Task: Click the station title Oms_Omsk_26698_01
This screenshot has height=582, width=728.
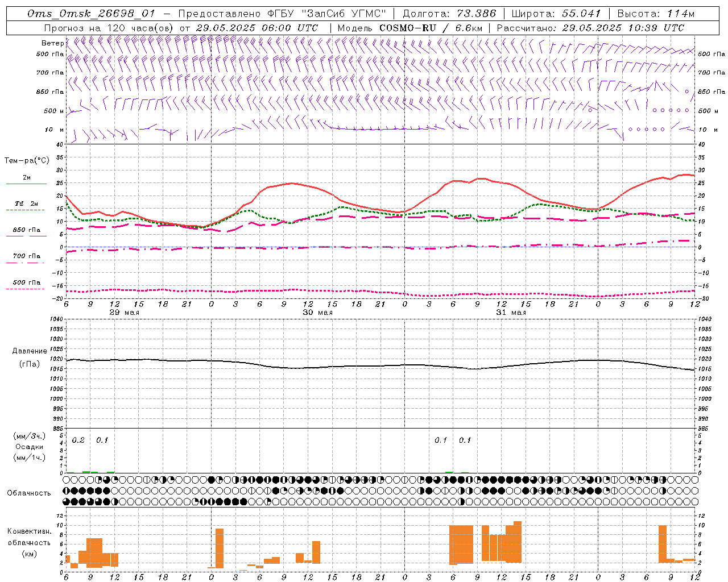Action: click(x=90, y=14)
